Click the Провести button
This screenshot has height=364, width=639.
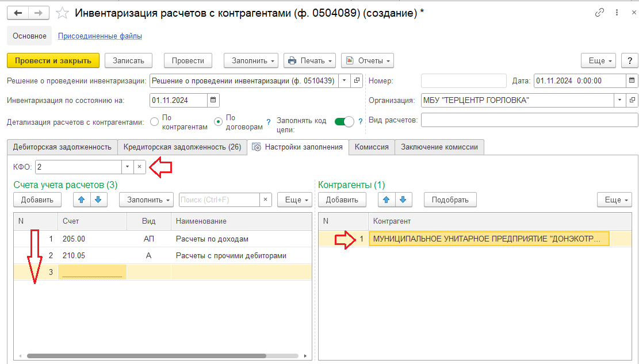pos(188,61)
